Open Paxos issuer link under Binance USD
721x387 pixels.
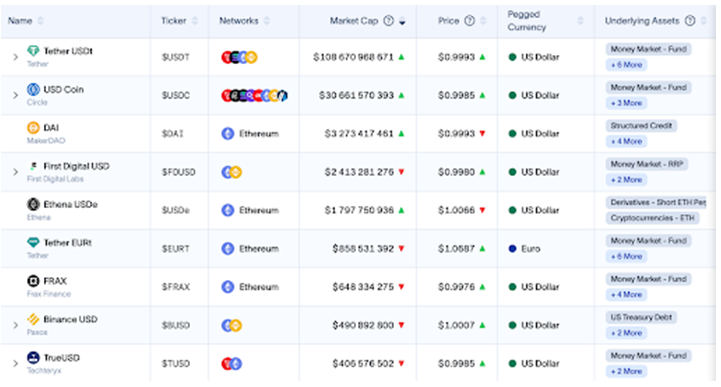pos(37,332)
